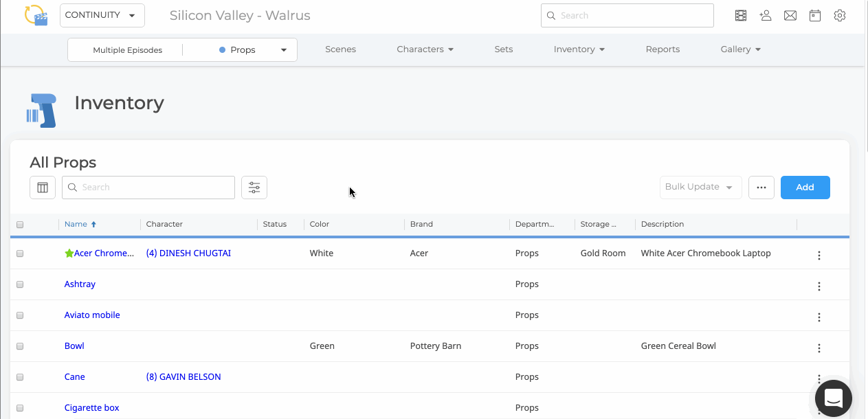Open the Multiple Episodes selector
This screenshot has height=419, width=868.
point(127,49)
